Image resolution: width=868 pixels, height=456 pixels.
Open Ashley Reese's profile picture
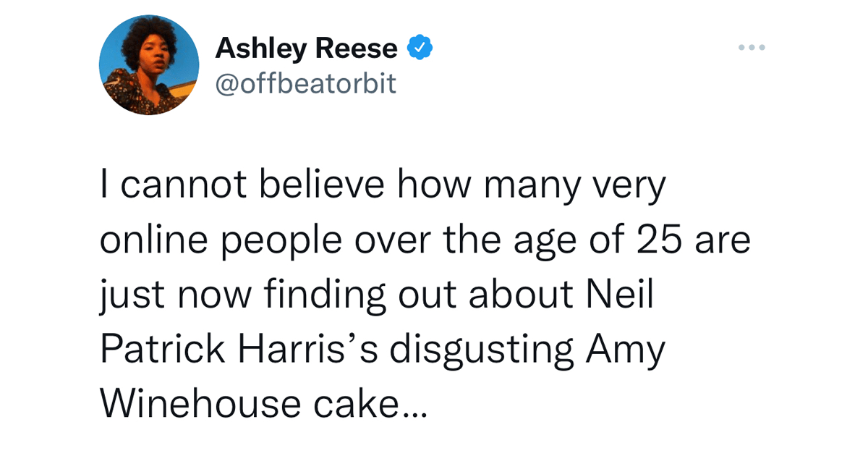pyautogui.click(x=149, y=65)
